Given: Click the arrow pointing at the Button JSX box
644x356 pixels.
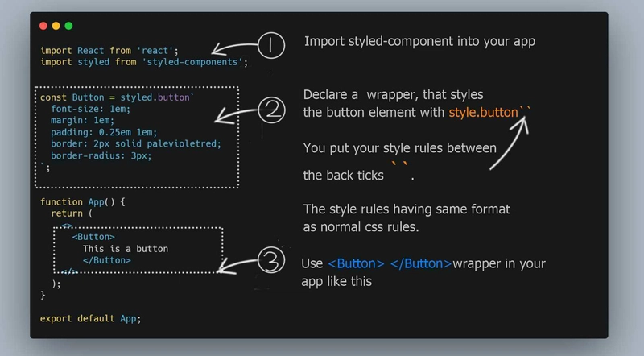Looking at the screenshot, I should pyautogui.click(x=237, y=266).
